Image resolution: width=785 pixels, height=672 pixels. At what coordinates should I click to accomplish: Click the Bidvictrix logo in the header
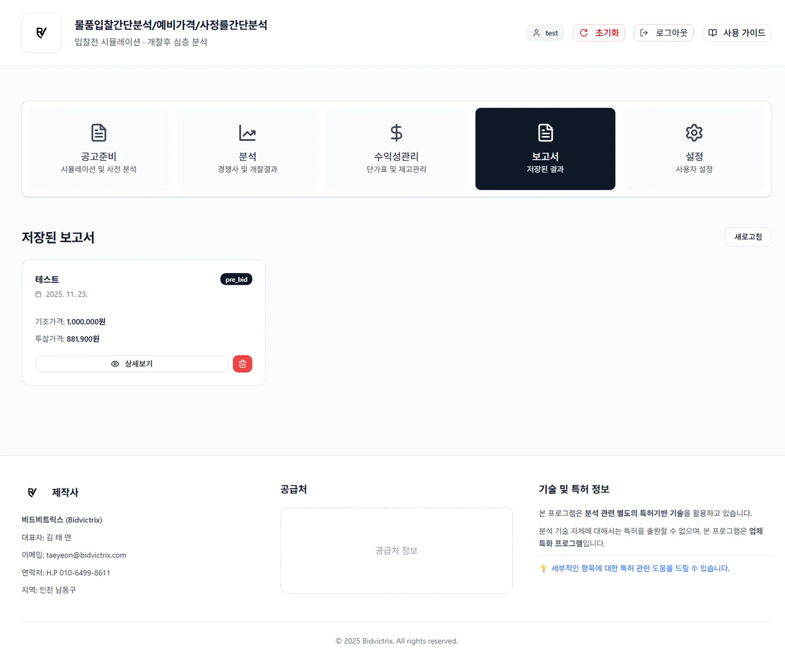pyautogui.click(x=42, y=32)
